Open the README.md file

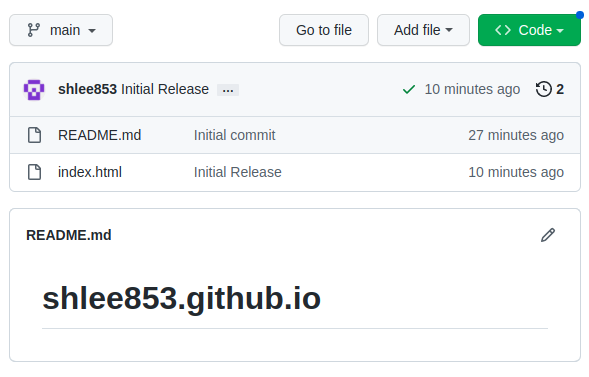tap(100, 135)
